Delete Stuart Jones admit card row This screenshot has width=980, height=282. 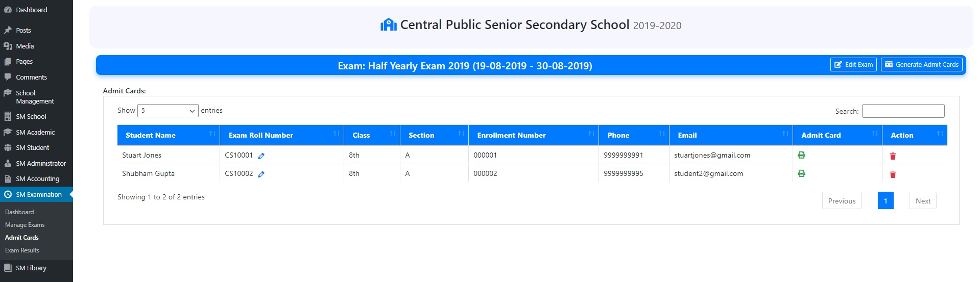pyautogui.click(x=893, y=156)
